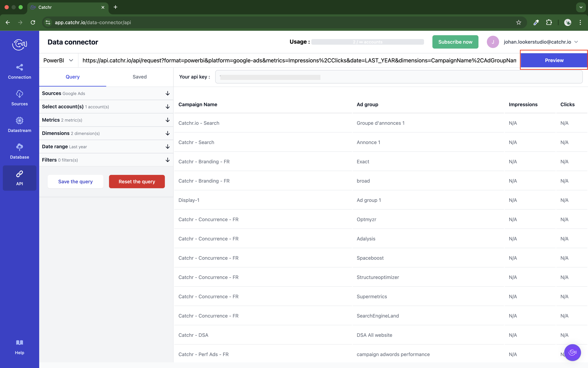588x368 pixels.
Task: Select the Catchr - Perf Ads - FR cell
Action: 203,354
